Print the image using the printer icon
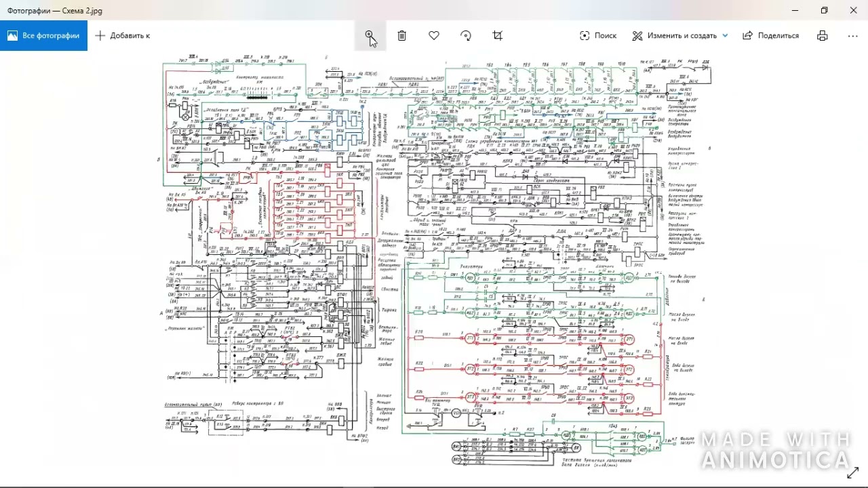Image resolution: width=868 pixels, height=488 pixels. [823, 35]
